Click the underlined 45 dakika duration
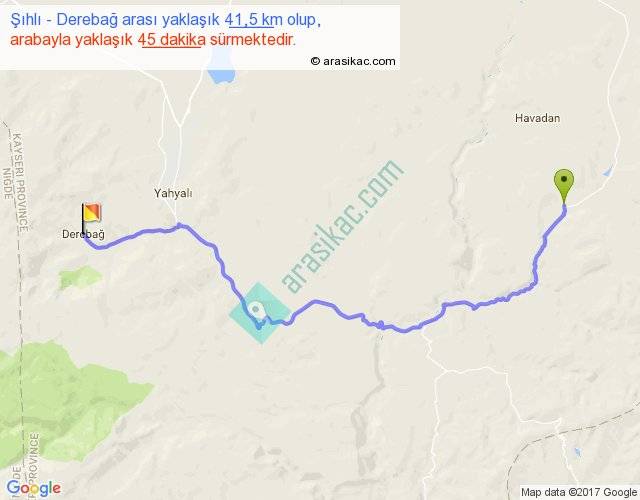Image resolution: width=640 pixels, height=500 pixels. point(171,40)
